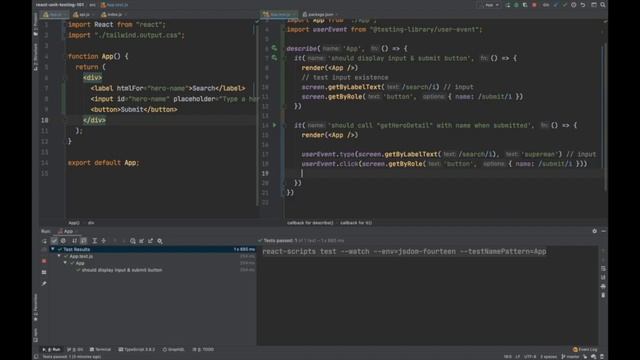
Task: Open the GraphQL tool window
Action: 173,349
